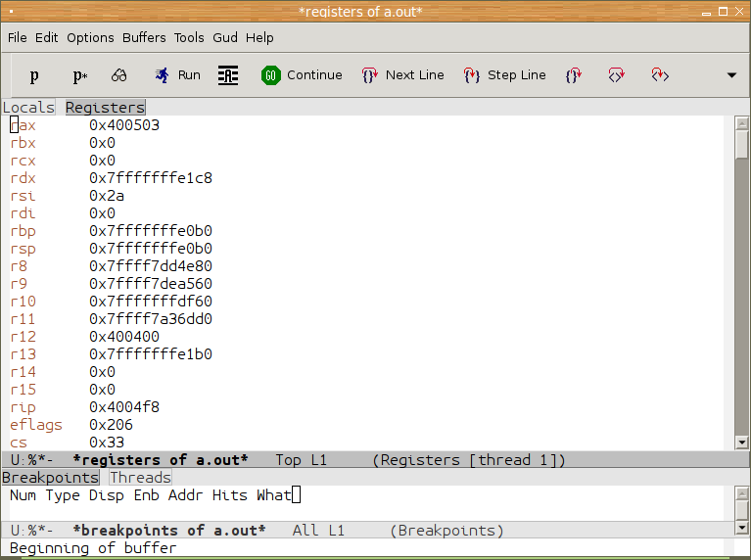Image resolution: width=751 pixels, height=560 pixels.
Task: Click the r9 value 0x7ffff7dea560
Action: pyautogui.click(x=151, y=284)
